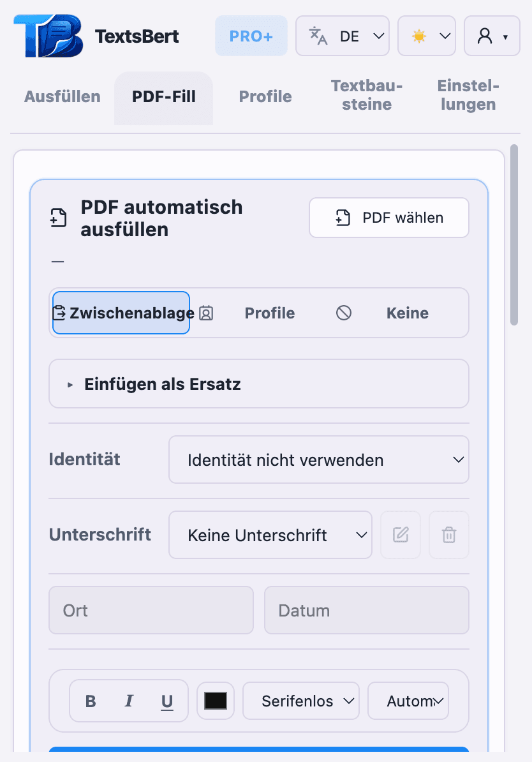The height and width of the screenshot is (762, 532).
Task: Toggle underline formatting
Action: [x=166, y=701]
